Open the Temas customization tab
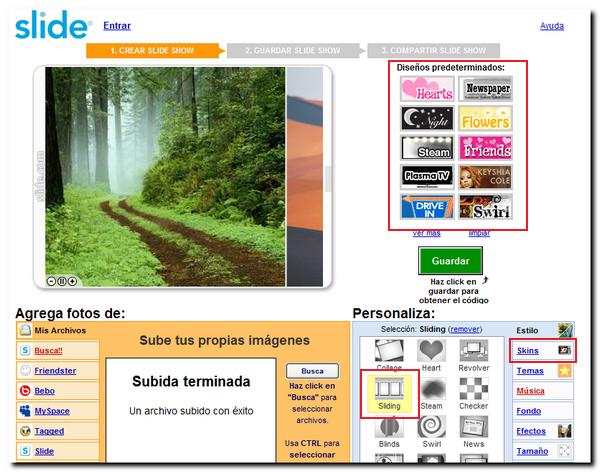The height and width of the screenshot is (472, 600). tap(543, 371)
